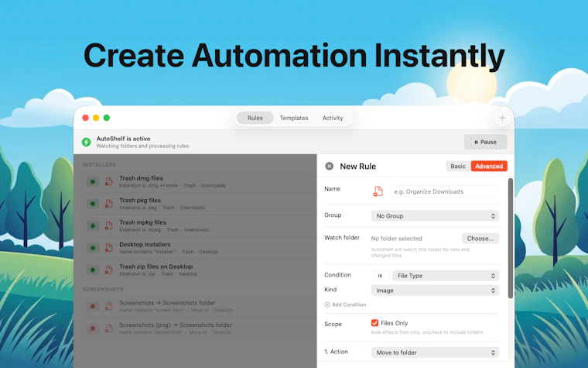
Task: Click the rule icon beside Name field
Action: (x=378, y=191)
